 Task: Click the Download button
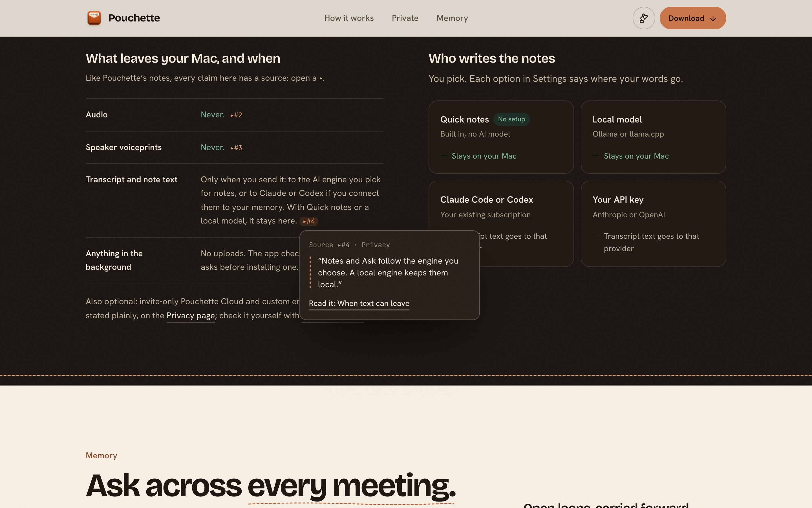(692, 18)
